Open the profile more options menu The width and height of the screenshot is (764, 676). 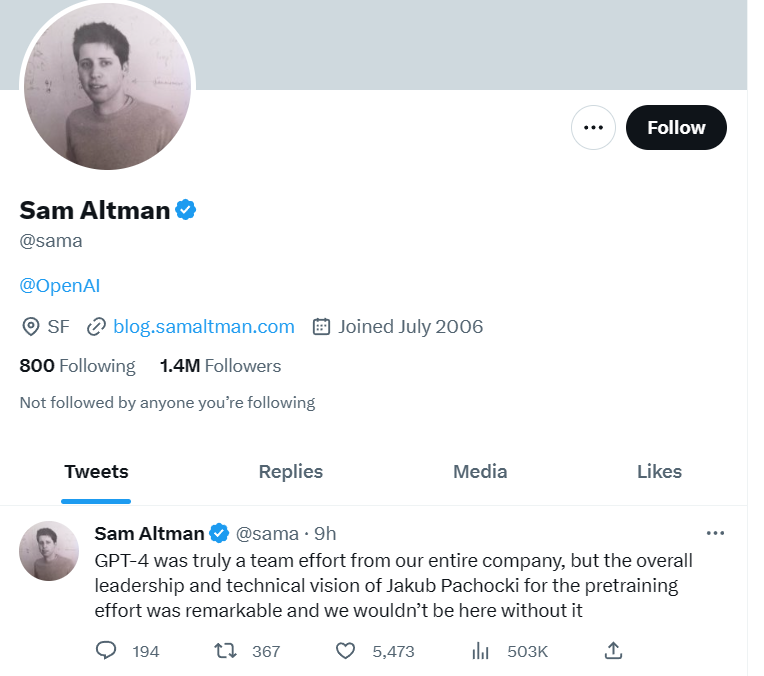(593, 128)
